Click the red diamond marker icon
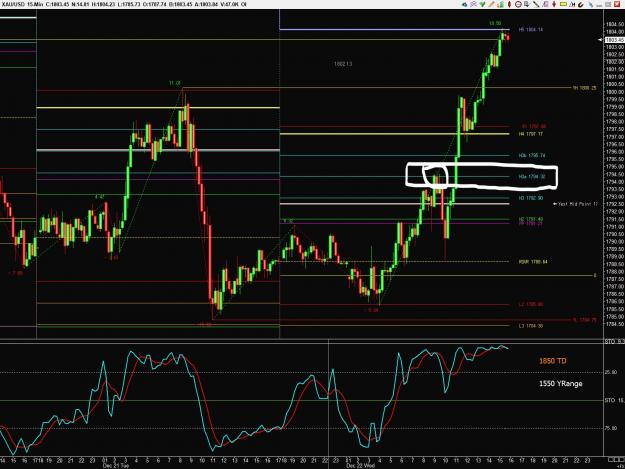This screenshot has width=625, height=469. (x=509, y=4)
